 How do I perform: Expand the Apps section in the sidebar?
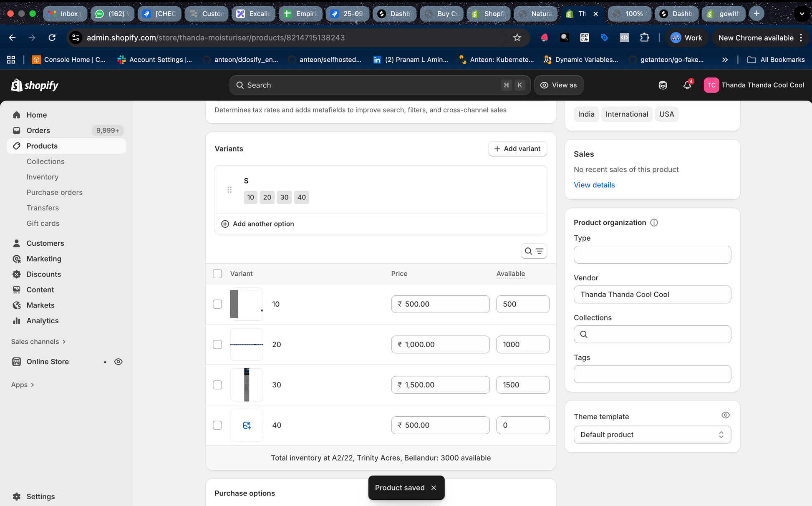coord(23,385)
